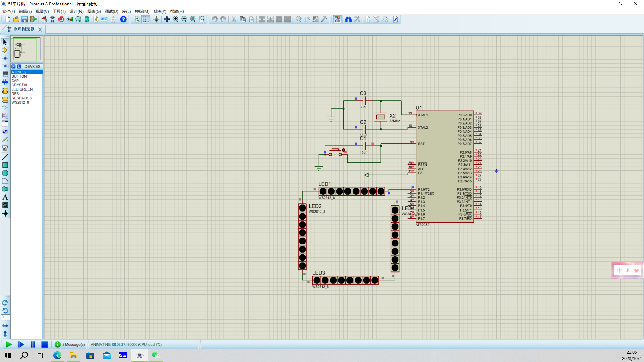Viewport: 644px width, 362px height.
Task: Select LED-GREEN in the devices list
Action: [x=26, y=89]
